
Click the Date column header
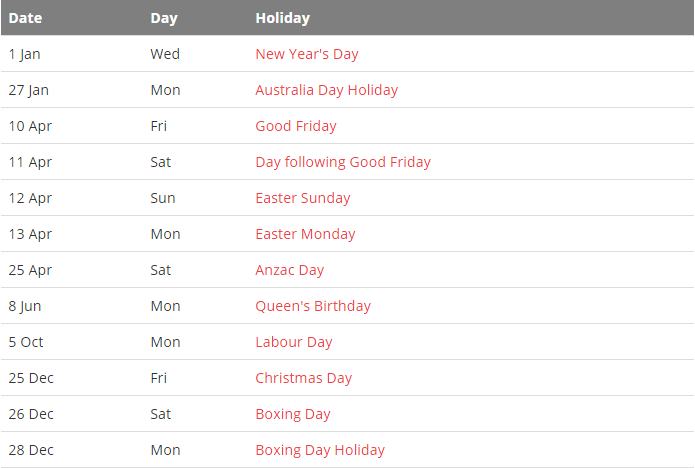(x=25, y=18)
